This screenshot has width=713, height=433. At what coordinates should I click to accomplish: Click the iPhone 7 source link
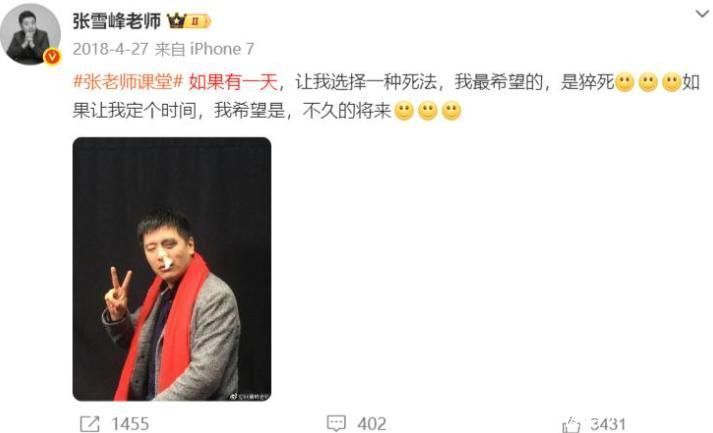[x=221, y=49]
